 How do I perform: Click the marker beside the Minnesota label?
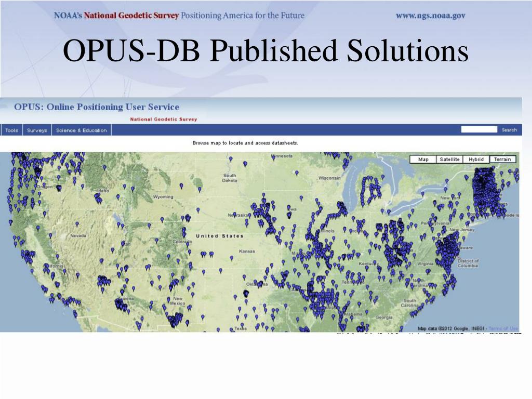[273, 157]
